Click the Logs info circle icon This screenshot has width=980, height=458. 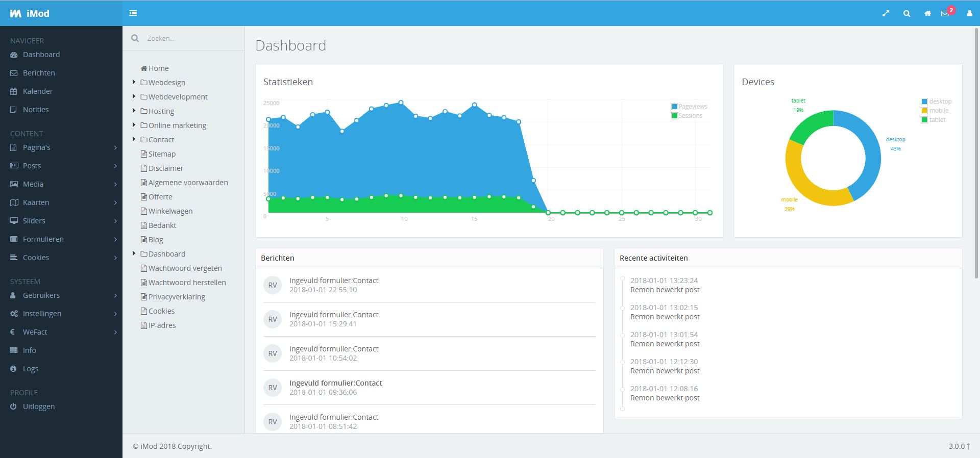pyautogui.click(x=13, y=369)
